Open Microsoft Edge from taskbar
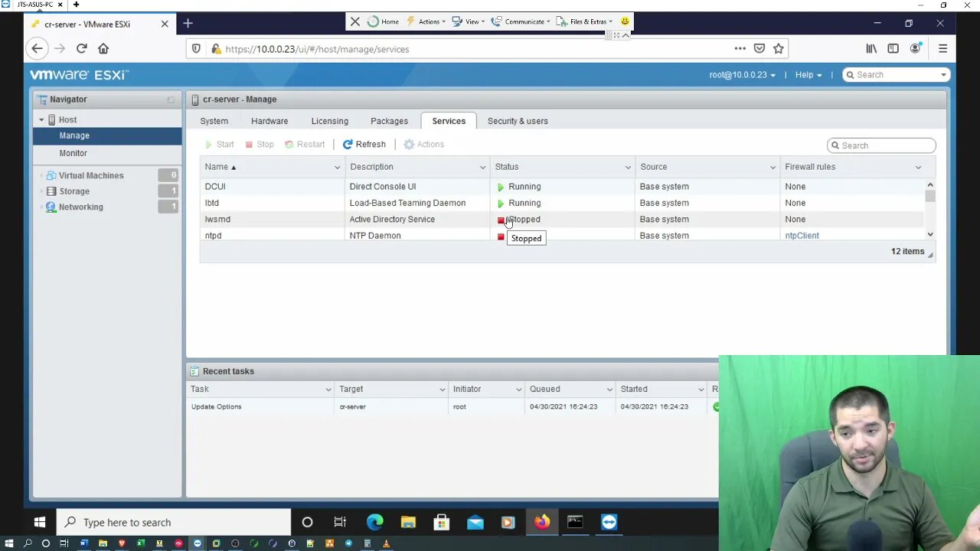 click(374, 522)
